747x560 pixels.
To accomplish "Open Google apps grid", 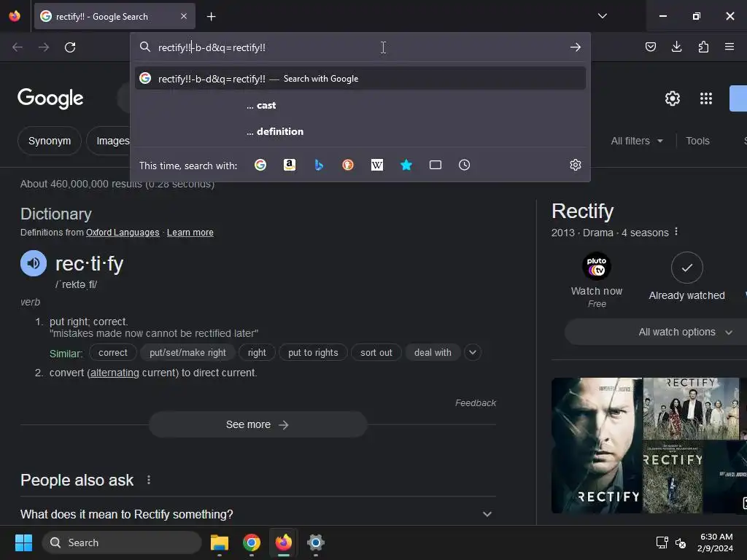I will [706, 98].
